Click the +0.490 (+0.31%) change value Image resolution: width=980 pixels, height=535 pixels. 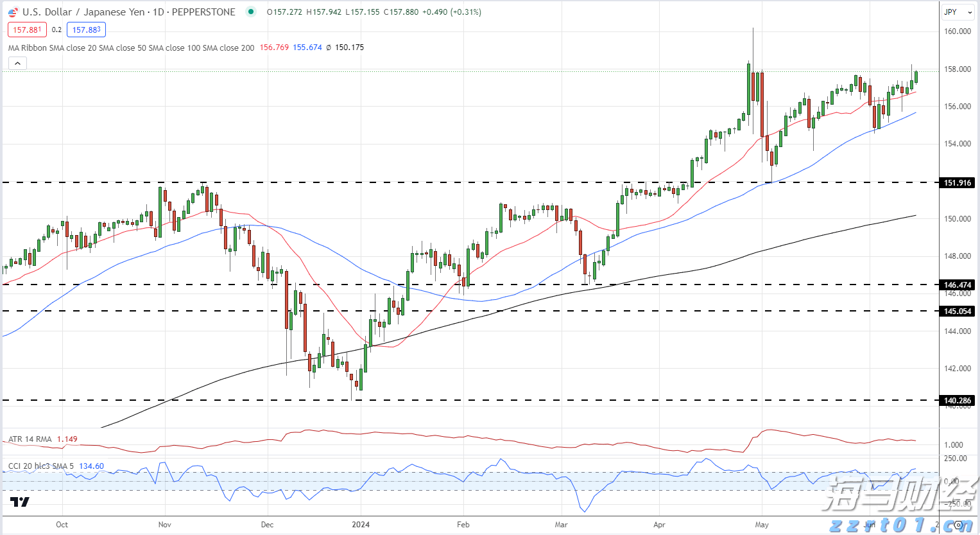452,12
